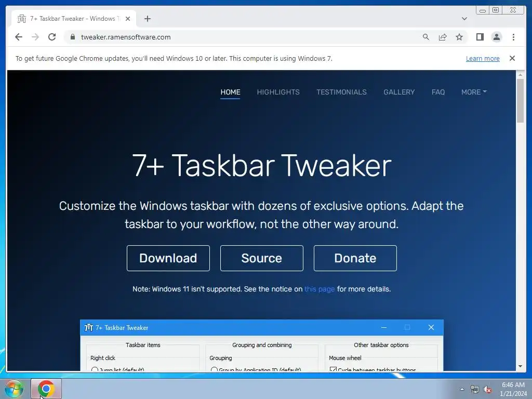Open Chrome three-dot menu
This screenshot has width=532, height=399.
point(513,37)
